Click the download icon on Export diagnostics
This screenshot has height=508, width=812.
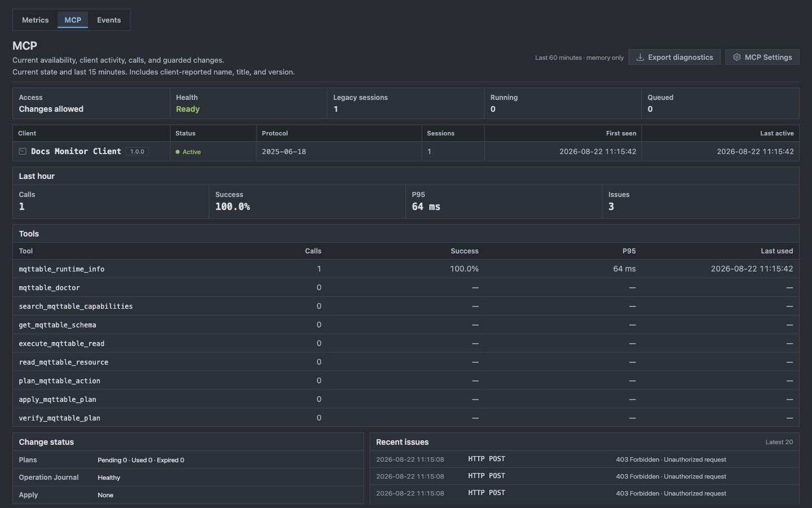(x=640, y=57)
